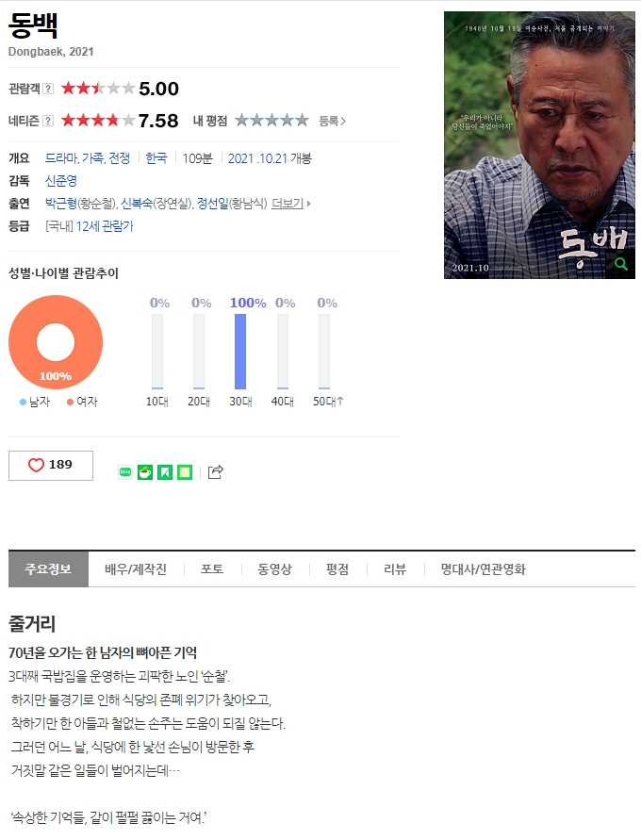
Task: Expand the cast list with 더보기
Action: [x=290, y=204]
